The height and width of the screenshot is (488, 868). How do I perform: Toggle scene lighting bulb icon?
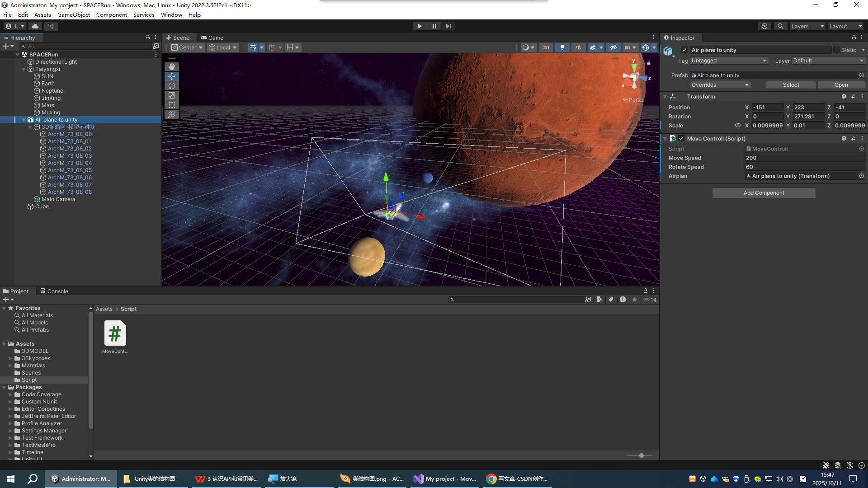[562, 47]
